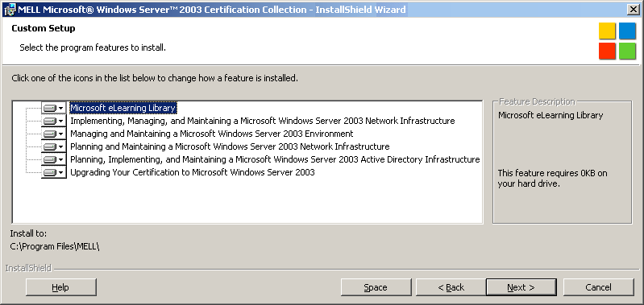The width and height of the screenshot is (644, 305).
Task: Click the feature icon beside Upgrading Your Certification
Action: coord(50,172)
